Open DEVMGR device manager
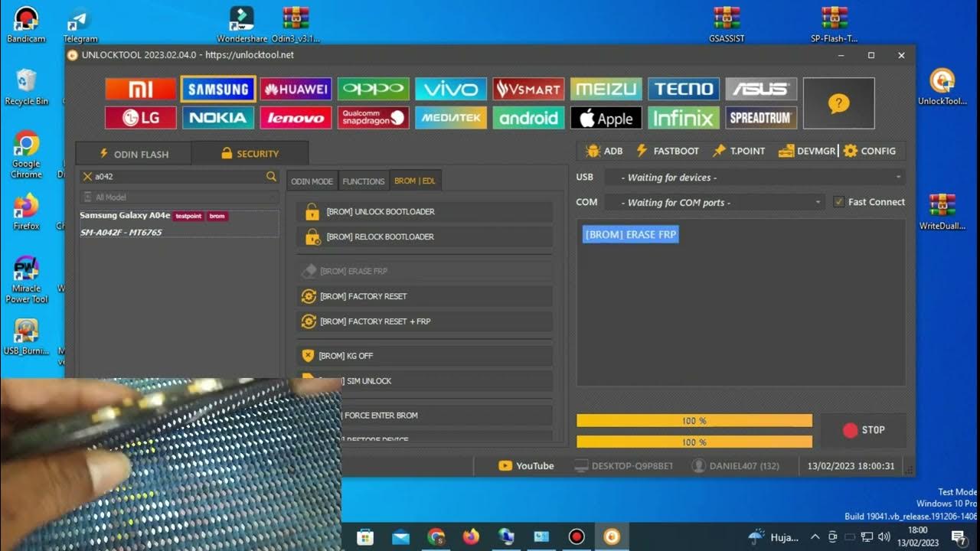 click(807, 151)
